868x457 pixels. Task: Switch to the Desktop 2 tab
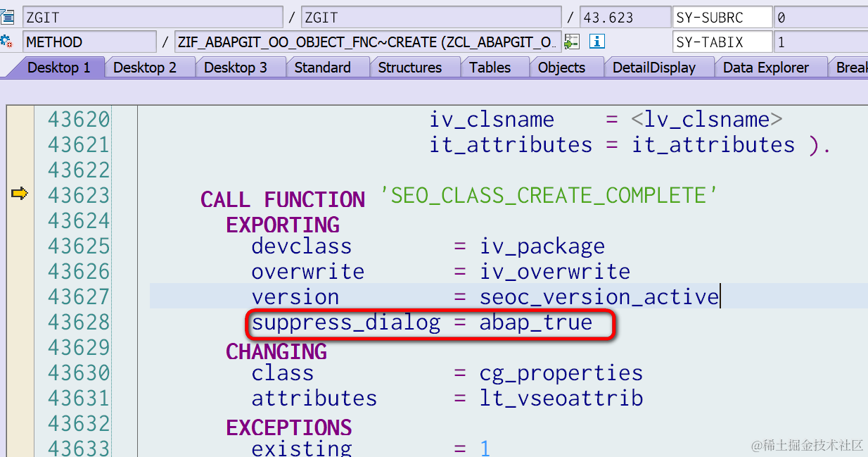click(145, 68)
